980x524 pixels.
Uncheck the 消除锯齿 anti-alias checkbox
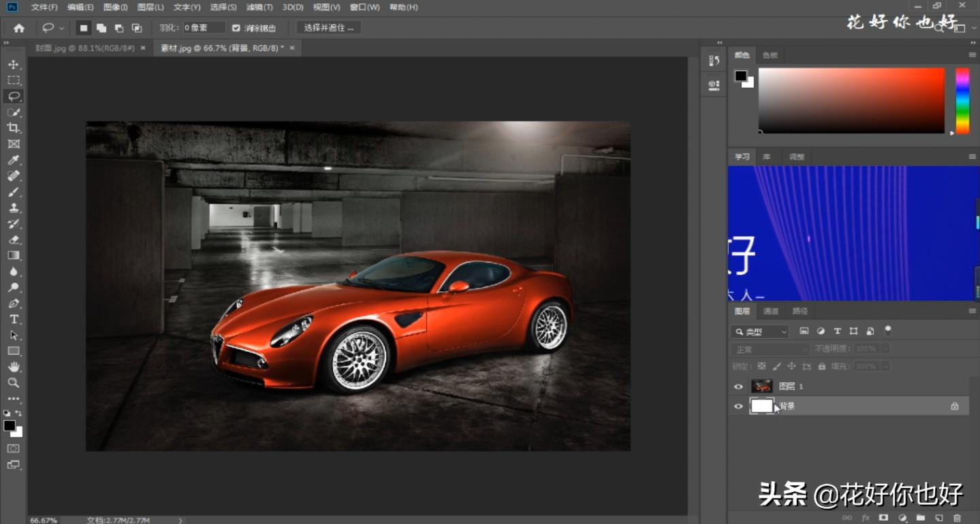click(236, 28)
